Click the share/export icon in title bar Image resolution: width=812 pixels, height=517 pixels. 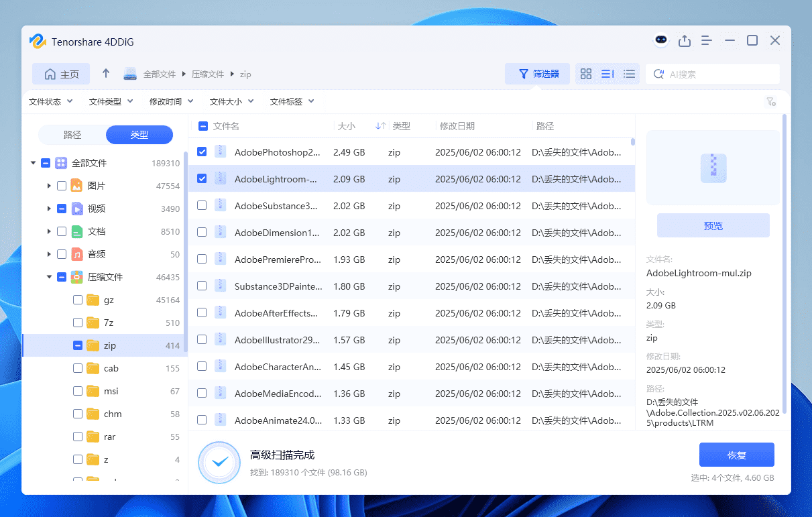(x=685, y=40)
